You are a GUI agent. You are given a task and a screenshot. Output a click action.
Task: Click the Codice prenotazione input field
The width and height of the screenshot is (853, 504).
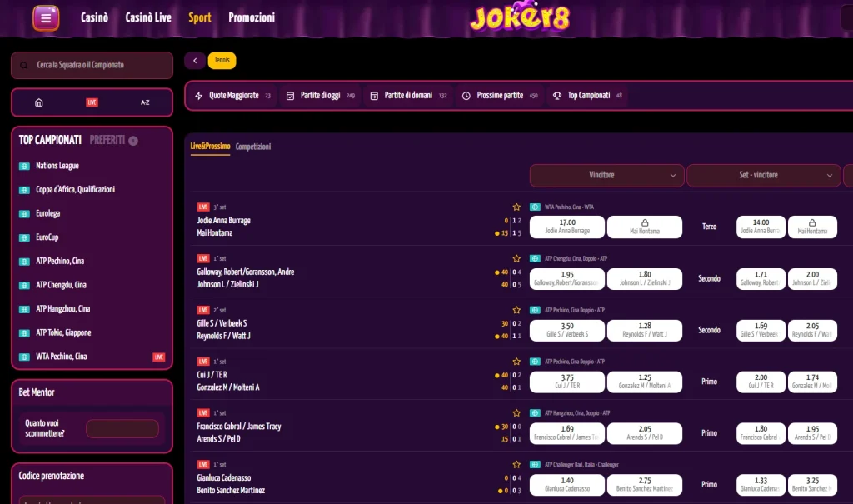coord(92,499)
